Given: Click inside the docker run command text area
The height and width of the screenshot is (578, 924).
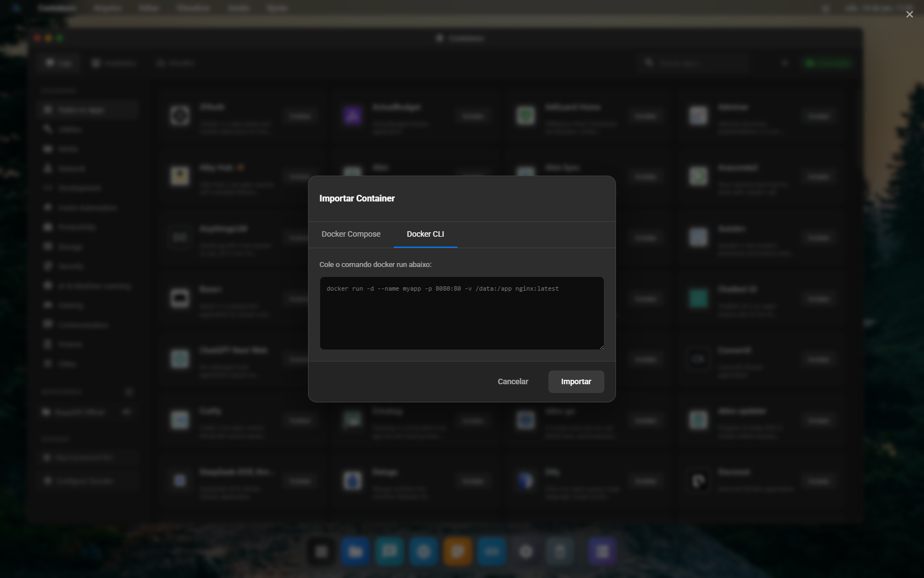Looking at the screenshot, I should click(461, 313).
